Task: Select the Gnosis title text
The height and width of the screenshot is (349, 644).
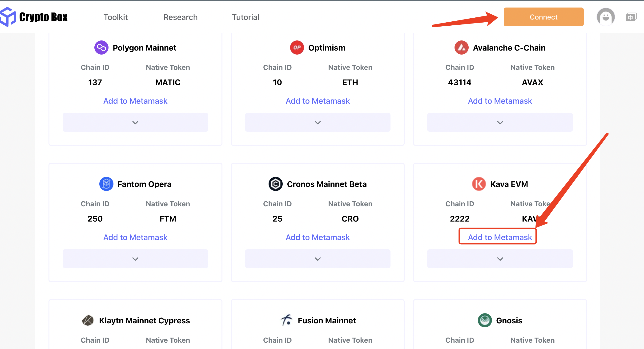Action: click(x=509, y=321)
